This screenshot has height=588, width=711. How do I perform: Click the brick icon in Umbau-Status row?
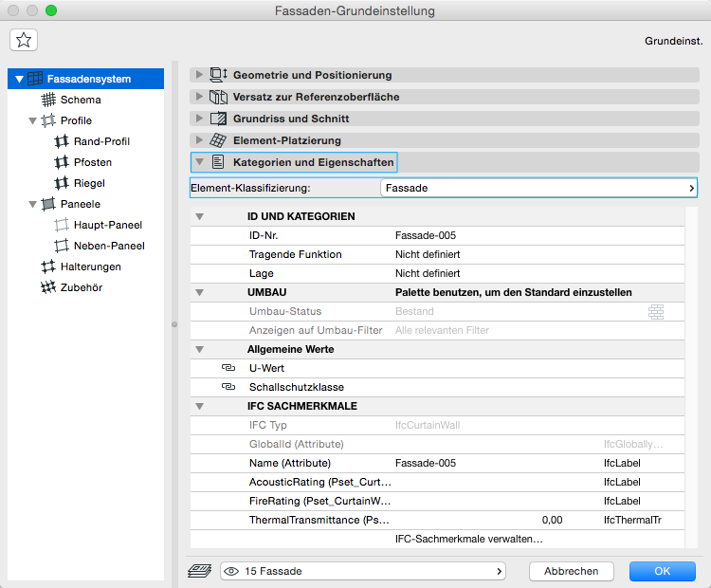656,311
